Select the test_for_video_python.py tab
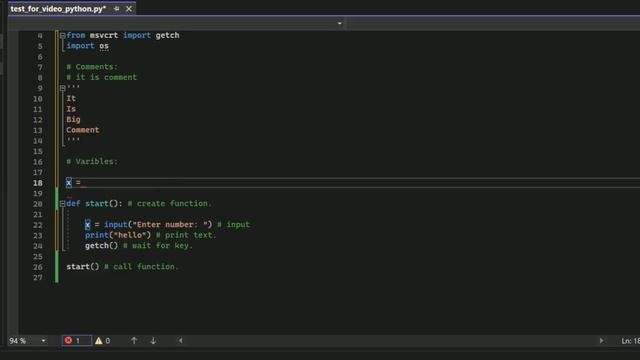640x360 pixels. pyautogui.click(x=58, y=9)
